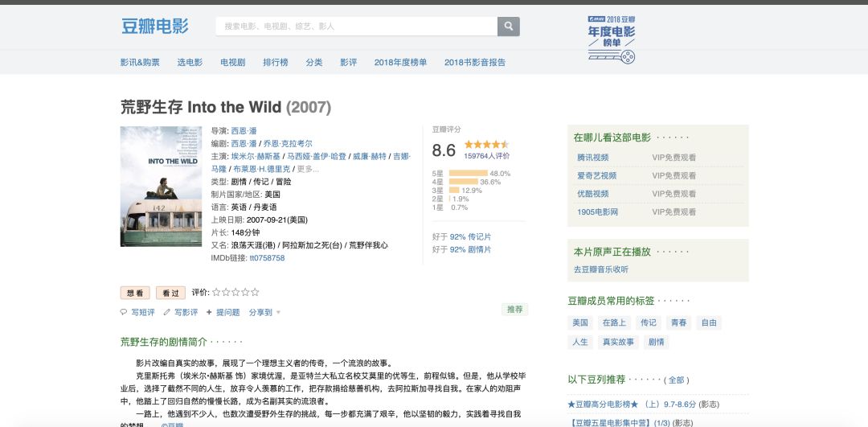This screenshot has height=427, width=868.
Task: Click the 写影评 pencil icon
Action: (x=166, y=312)
